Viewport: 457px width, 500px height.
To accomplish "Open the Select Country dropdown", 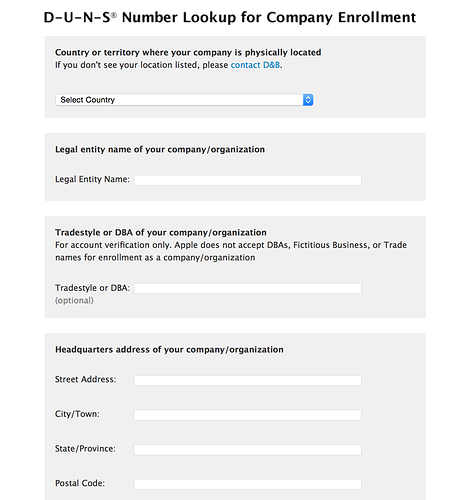I will coord(184,100).
